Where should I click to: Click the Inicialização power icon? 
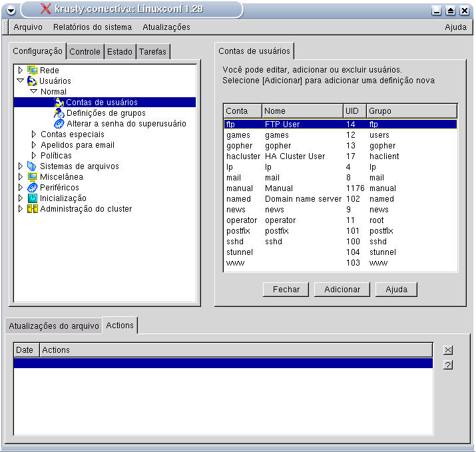coord(32,198)
